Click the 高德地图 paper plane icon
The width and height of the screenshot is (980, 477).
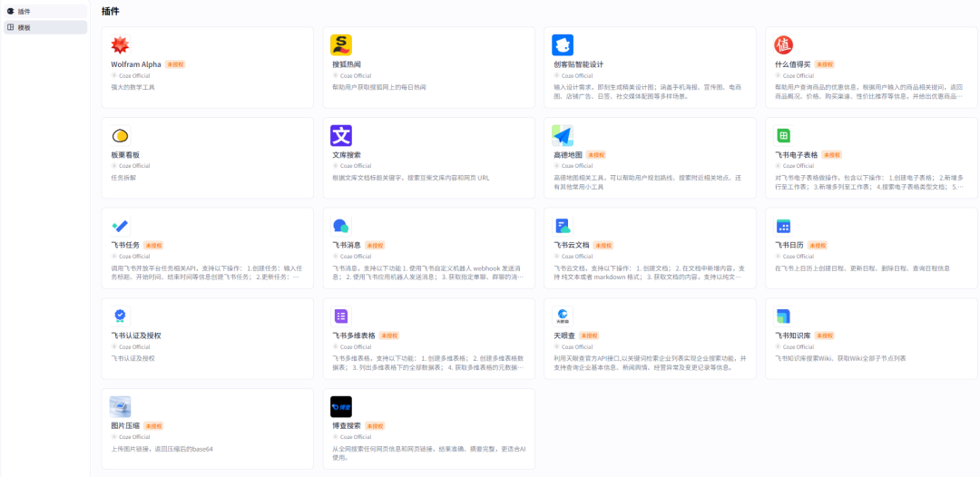pyautogui.click(x=563, y=135)
